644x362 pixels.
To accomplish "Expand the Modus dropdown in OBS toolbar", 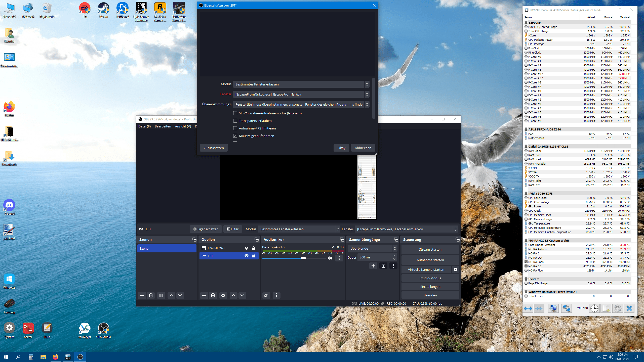I will [337, 229].
